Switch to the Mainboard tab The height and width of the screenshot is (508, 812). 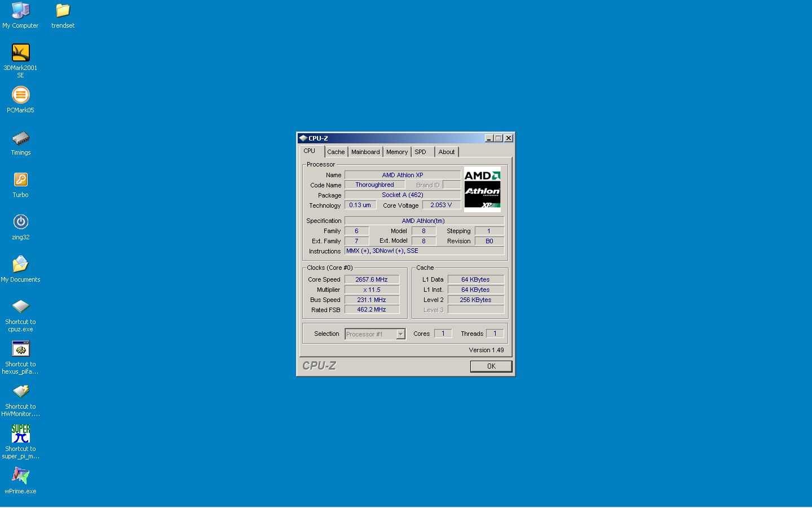pyautogui.click(x=365, y=152)
